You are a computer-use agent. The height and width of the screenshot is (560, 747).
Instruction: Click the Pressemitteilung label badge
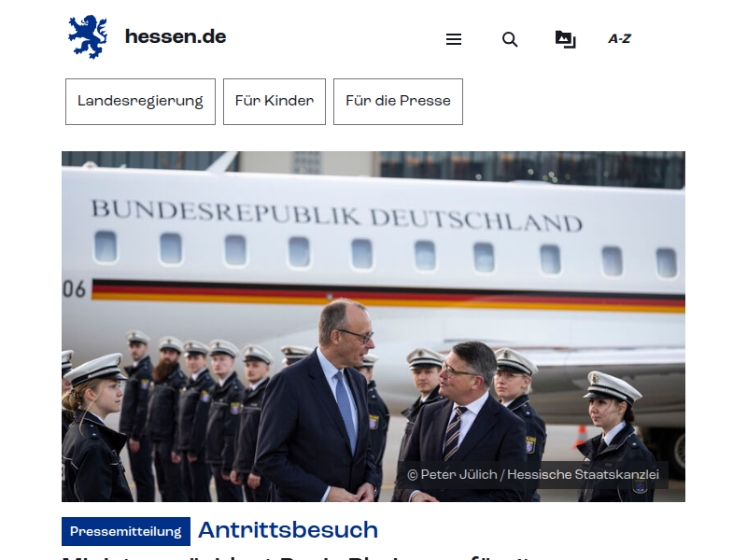(126, 531)
